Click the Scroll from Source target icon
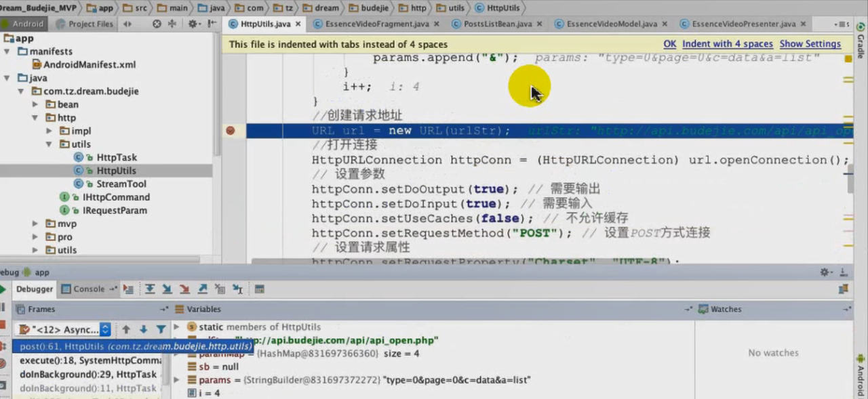The width and height of the screenshot is (868, 399). tap(157, 24)
